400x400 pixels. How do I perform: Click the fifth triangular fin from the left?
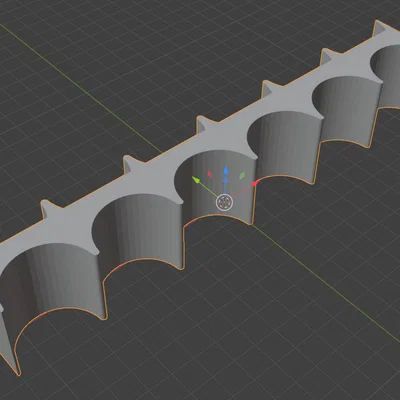click(328, 57)
